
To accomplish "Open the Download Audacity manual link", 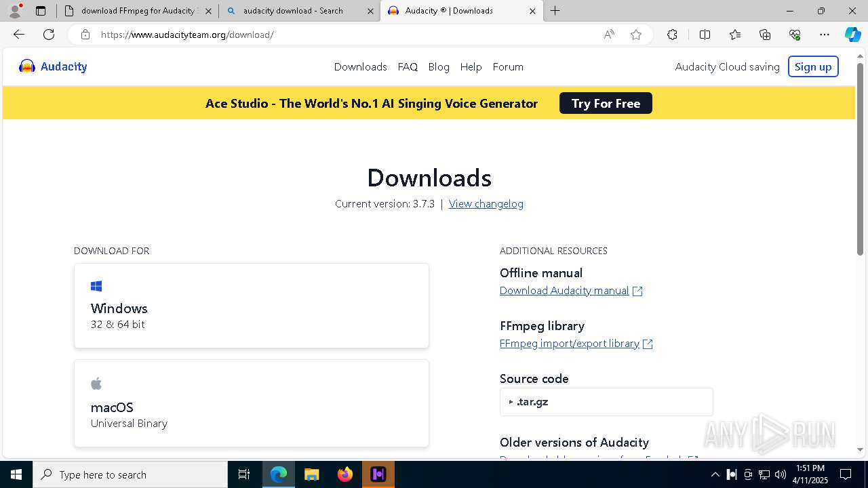I will point(571,290).
